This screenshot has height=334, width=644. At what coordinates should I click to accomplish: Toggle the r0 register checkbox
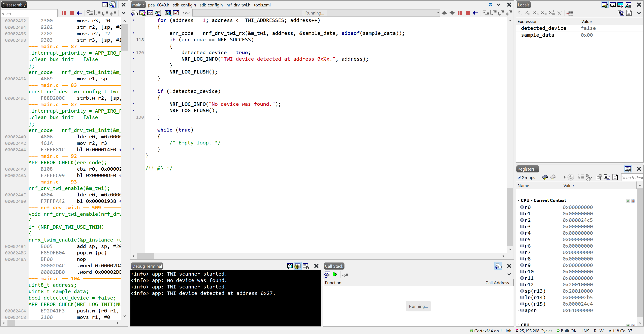522,207
